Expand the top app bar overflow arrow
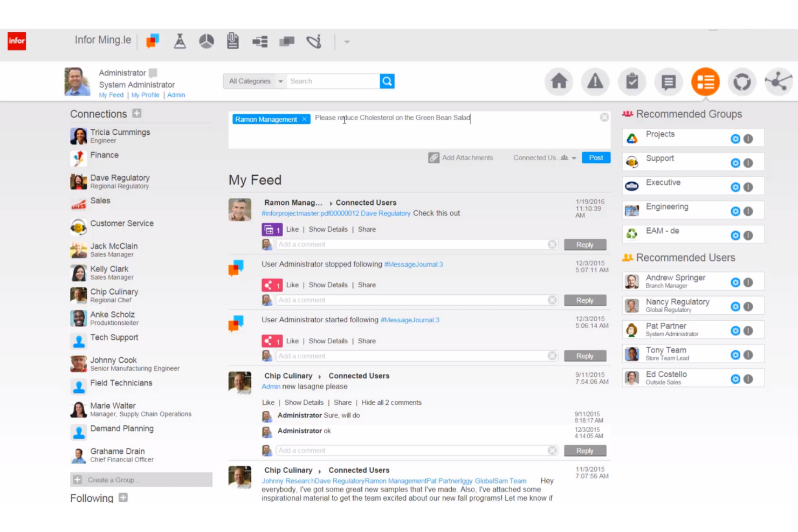798x532 pixels. point(347,42)
